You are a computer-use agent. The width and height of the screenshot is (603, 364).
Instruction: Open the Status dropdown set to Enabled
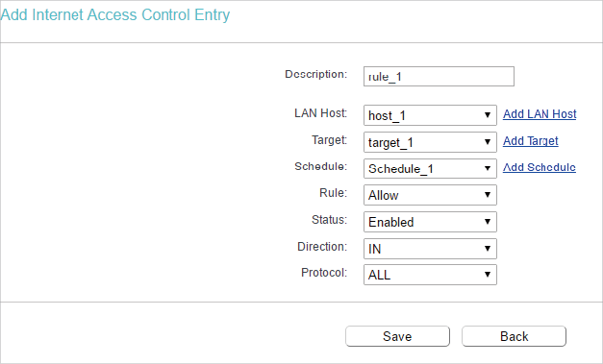click(x=430, y=222)
